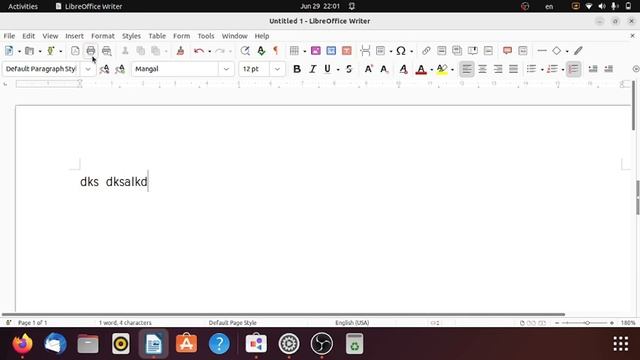Show draw functions pencil icon
Screen dimensions: 640x360
pos(578,51)
